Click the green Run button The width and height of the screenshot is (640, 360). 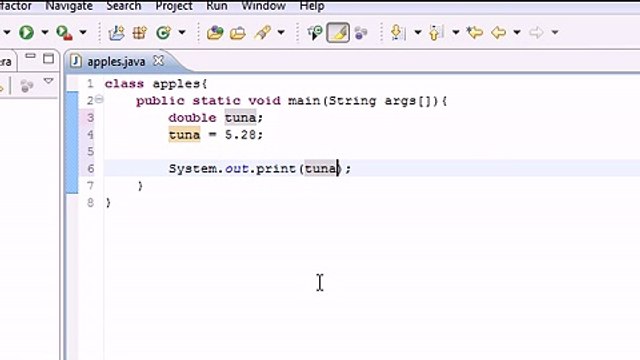click(27, 32)
